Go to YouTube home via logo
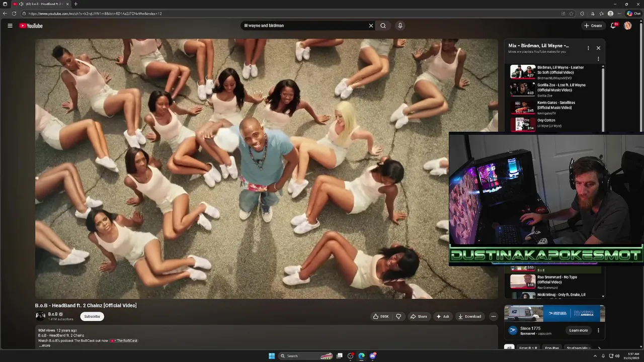 point(31,26)
